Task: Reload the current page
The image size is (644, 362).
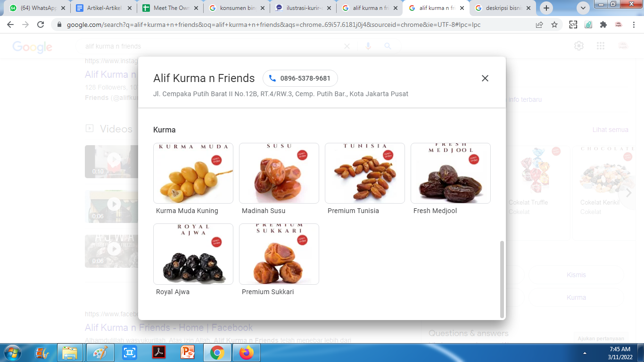Action: pyautogui.click(x=41, y=25)
